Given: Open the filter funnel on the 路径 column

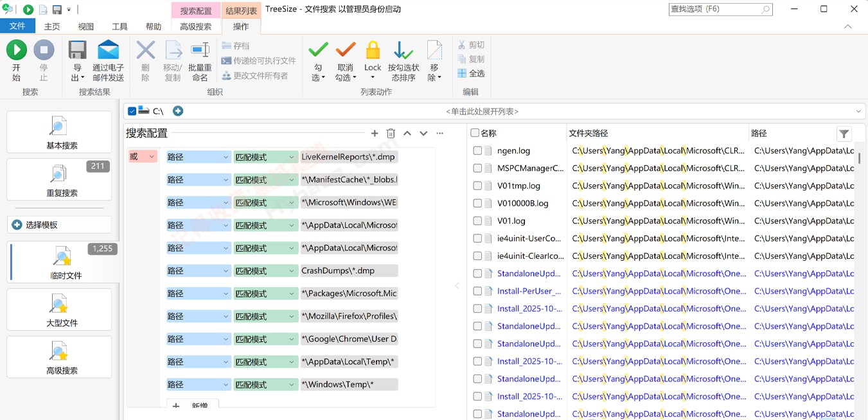Looking at the screenshot, I should (x=844, y=133).
